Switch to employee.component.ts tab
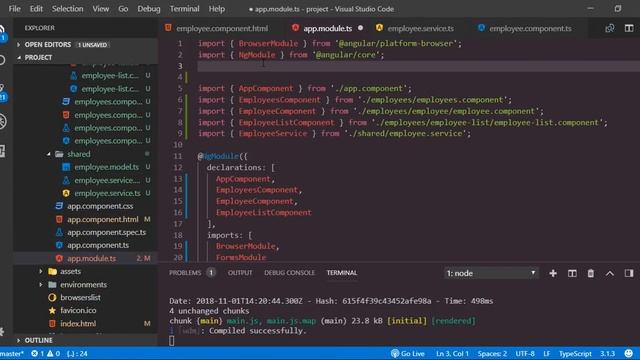The image size is (640, 360). click(530, 28)
